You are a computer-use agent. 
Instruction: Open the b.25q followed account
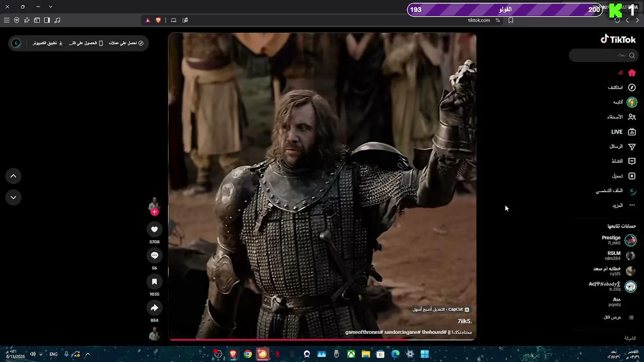(612, 287)
